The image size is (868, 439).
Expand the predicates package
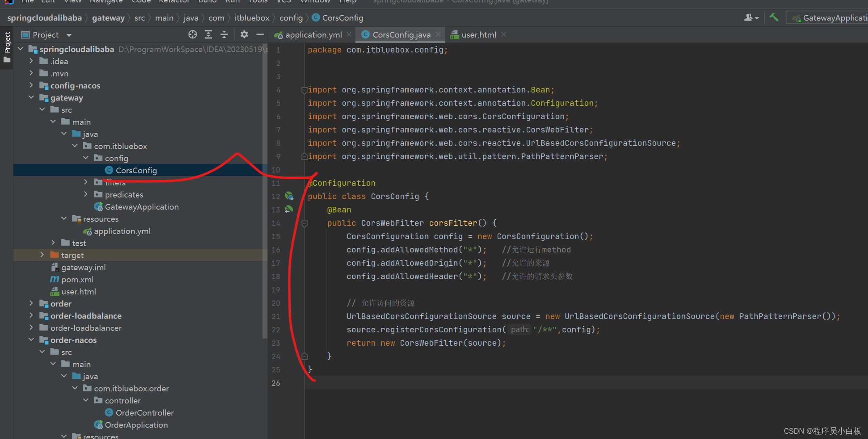(x=86, y=195)
